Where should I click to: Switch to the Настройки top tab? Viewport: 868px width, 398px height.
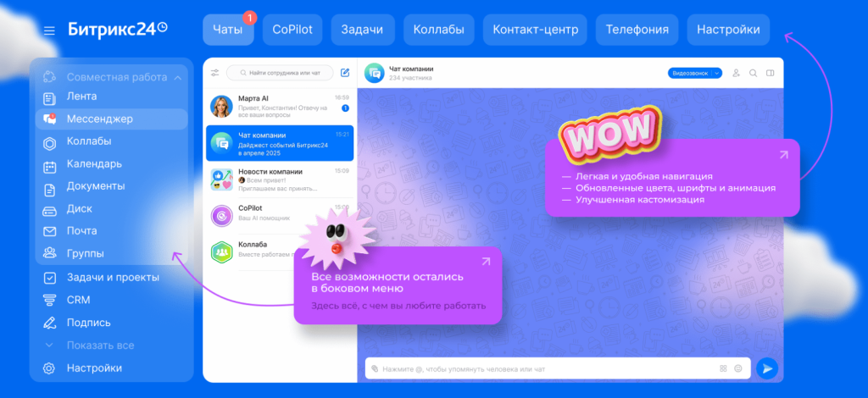(728, 30)
